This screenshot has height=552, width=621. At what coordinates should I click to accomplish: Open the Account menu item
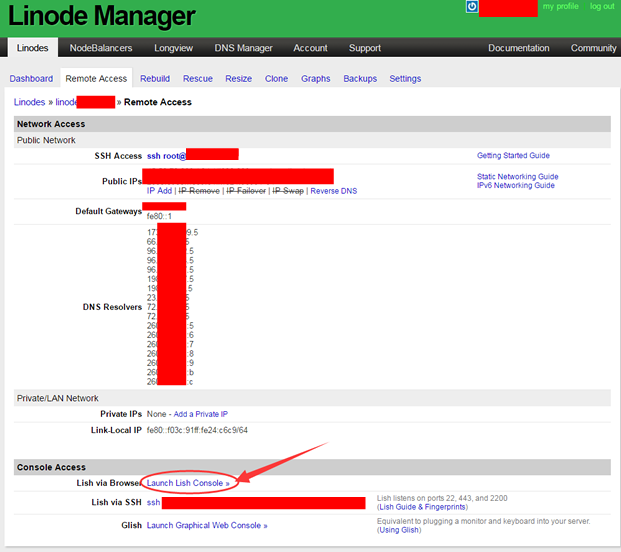pos(310,48)
